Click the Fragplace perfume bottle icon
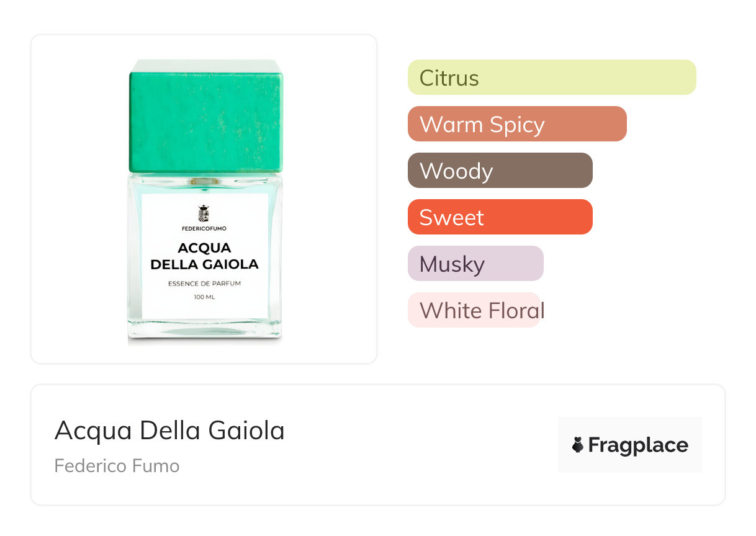 [x=578, y=445]
